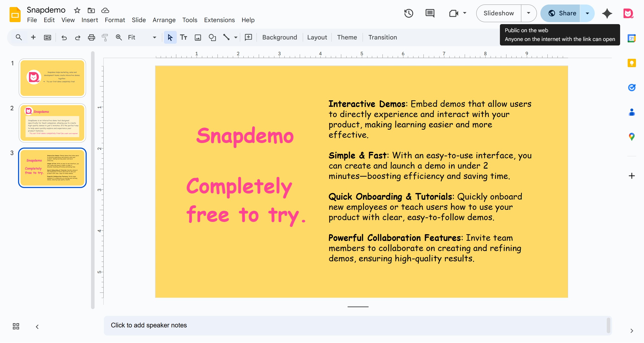Screen dimensions: 644x343
Task: Open the pink cat account avatar
Action: [628, 13]
